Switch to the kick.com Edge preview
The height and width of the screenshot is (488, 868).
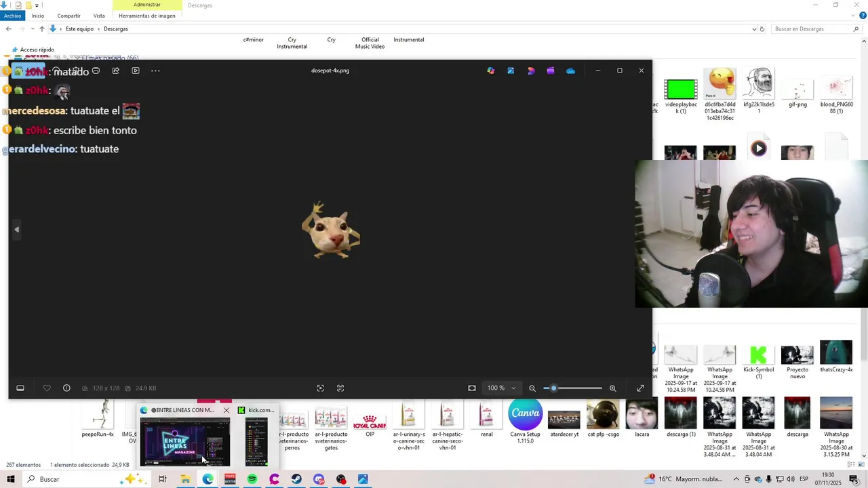[256, 436]
